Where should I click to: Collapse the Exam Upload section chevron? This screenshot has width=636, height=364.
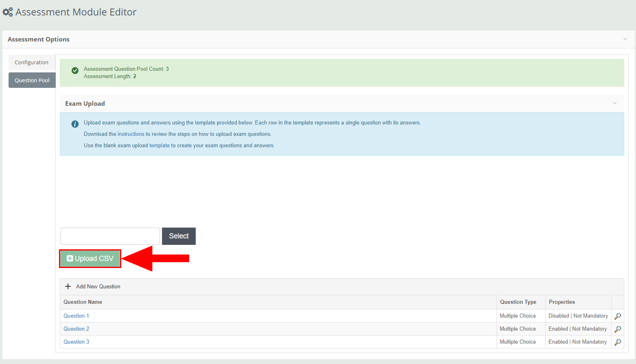(x=614, y=103)
